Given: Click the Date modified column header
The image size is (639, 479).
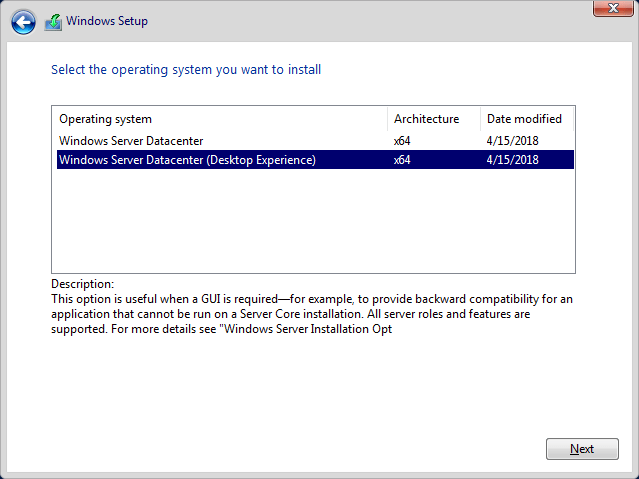Looking at the screenshot, I should click(x=527, y=119).
